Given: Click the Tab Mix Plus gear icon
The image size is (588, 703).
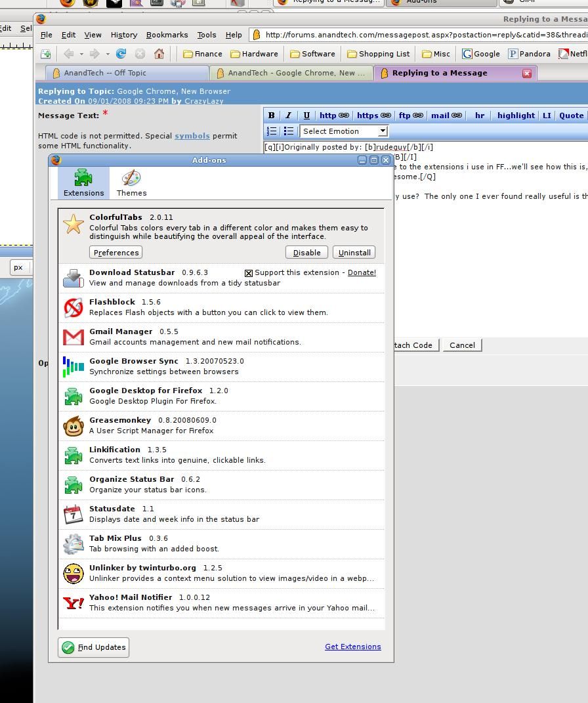Looking at the screenshot, I should [x=73, y=544].
